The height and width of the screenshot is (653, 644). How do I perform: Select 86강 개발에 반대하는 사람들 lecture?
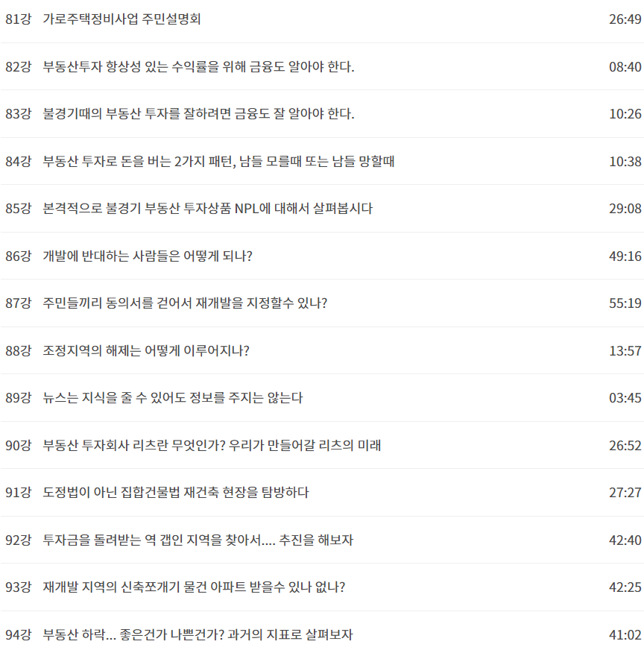pos(322,256)
